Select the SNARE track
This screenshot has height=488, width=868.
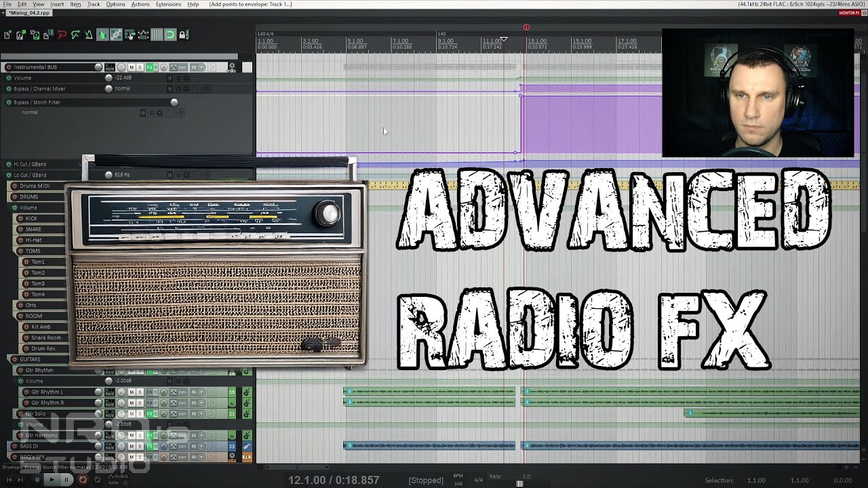(33, 229)
